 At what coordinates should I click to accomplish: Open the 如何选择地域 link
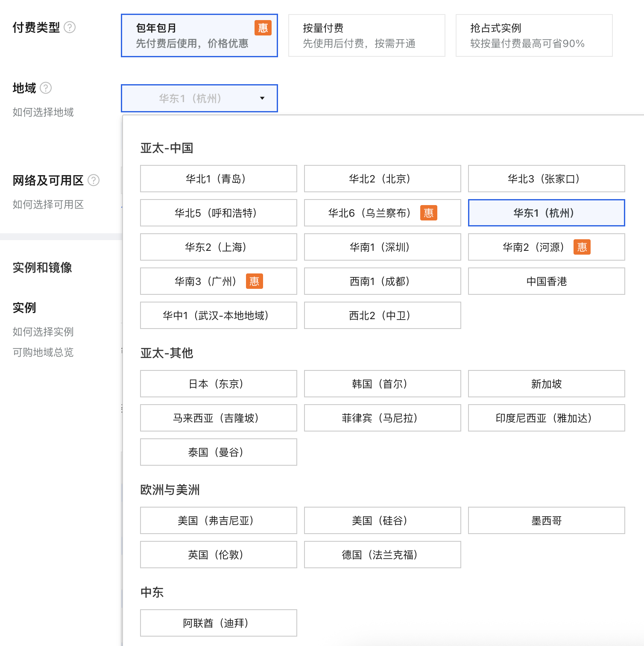click(43, 112)
